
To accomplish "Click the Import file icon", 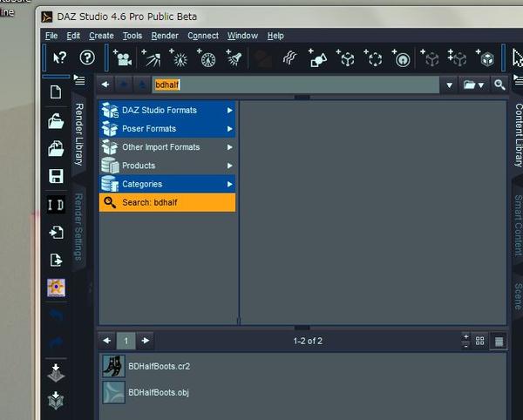I will pos(56,233).
